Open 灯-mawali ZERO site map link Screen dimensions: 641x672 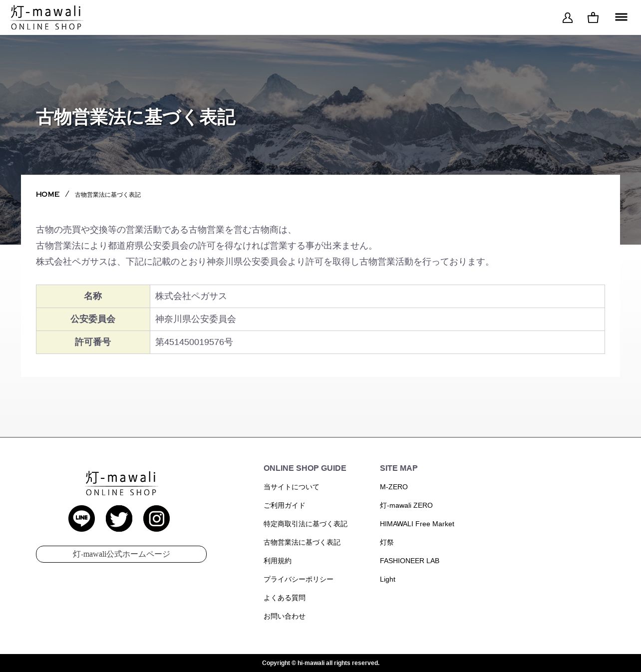(x=406, y=505)
